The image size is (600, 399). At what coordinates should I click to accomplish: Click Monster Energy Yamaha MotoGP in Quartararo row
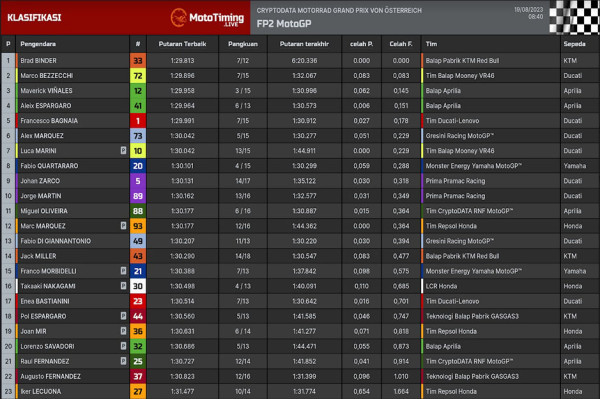(x=474, y=166)
